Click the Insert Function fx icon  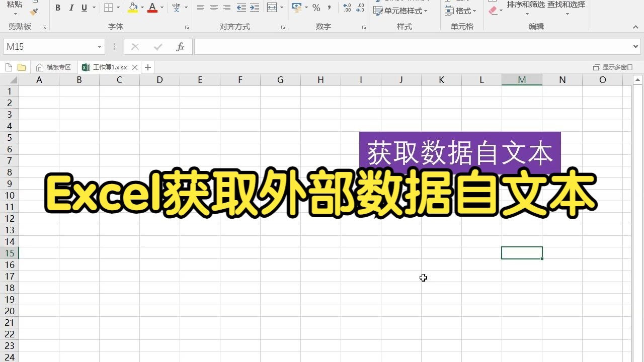[180, 46]
